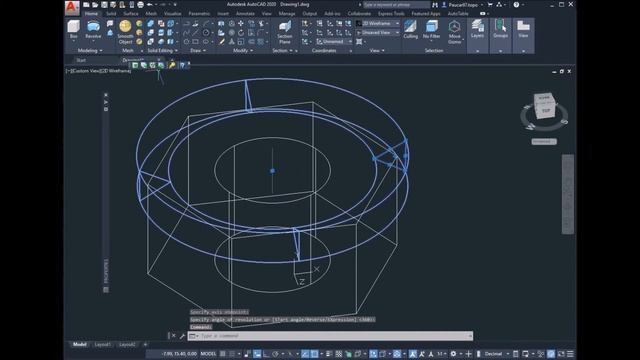Select the Box modeling tool
Screen dimensions: 640x360
coord(73,29)
